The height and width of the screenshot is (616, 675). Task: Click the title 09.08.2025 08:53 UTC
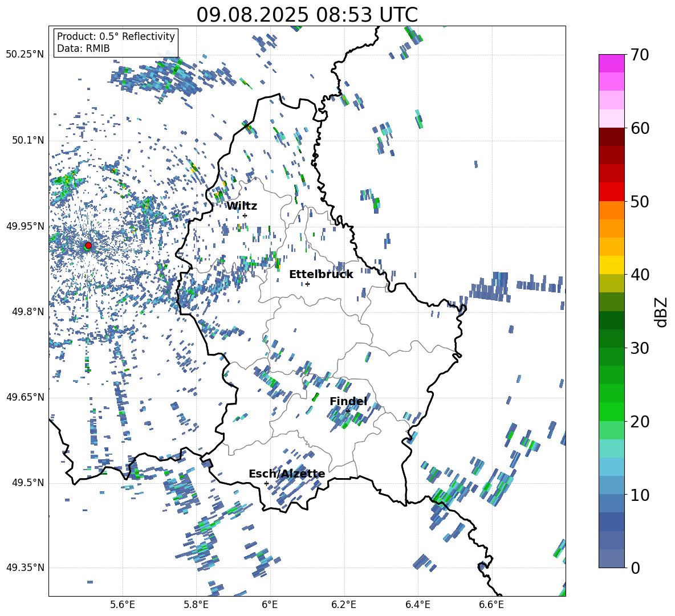tap(307, 15)
